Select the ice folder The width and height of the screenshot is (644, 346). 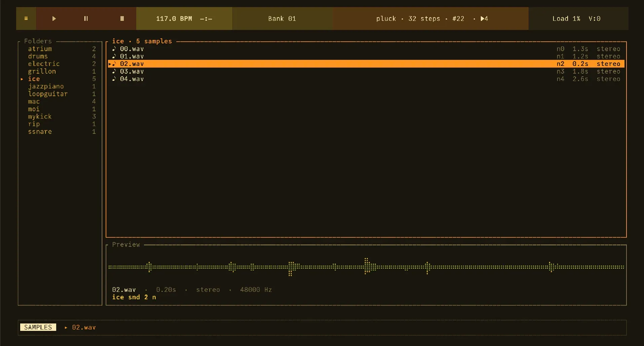pos(60,79)
